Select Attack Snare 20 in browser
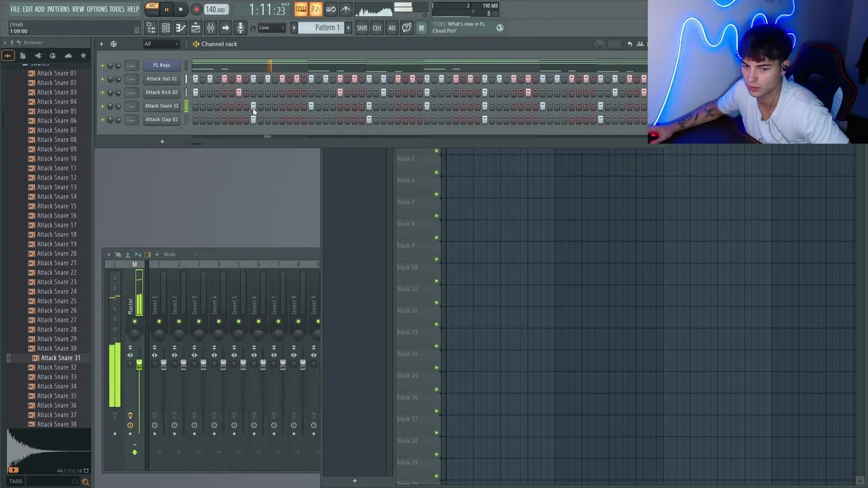Screen dimensions: 868x488 point(52,253)
